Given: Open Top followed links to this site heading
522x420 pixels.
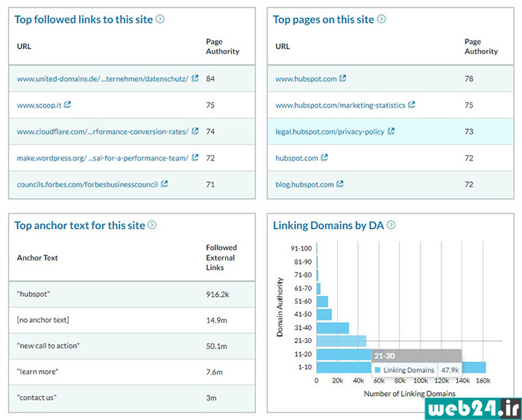Looking at the screenshot, I should click(84, 19).
